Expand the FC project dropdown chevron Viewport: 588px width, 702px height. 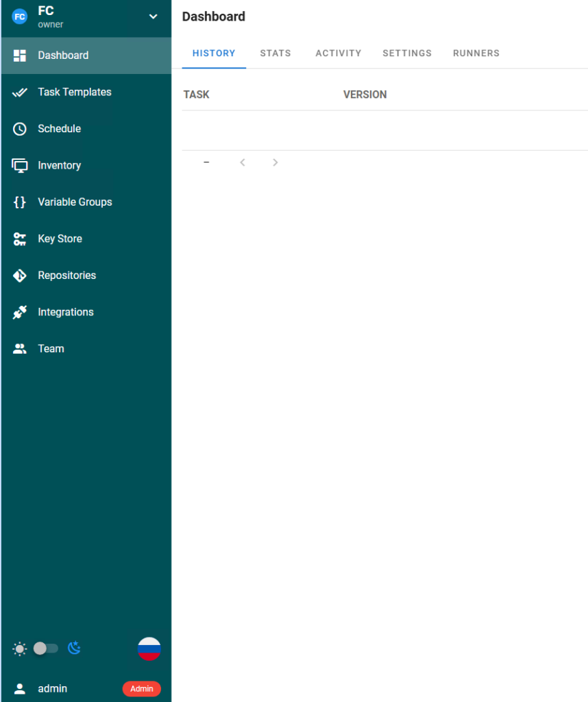click(153, 16)
